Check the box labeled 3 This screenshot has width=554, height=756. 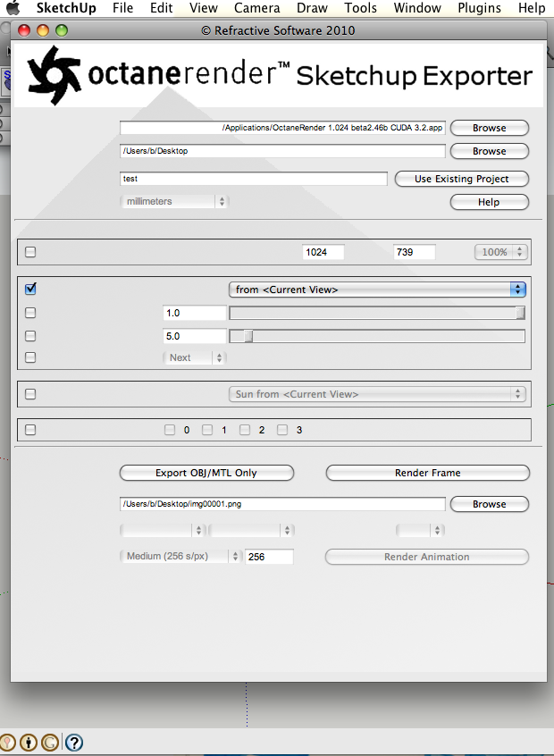282,430
